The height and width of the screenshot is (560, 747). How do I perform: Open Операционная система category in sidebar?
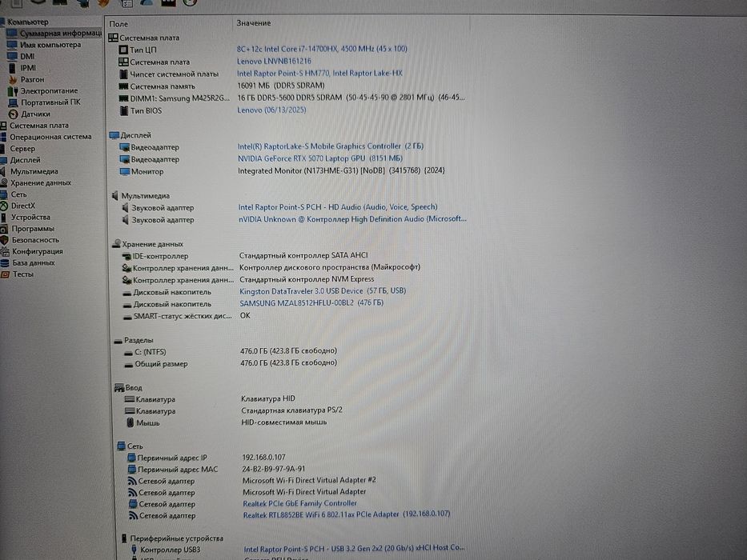tap(46, 137)
